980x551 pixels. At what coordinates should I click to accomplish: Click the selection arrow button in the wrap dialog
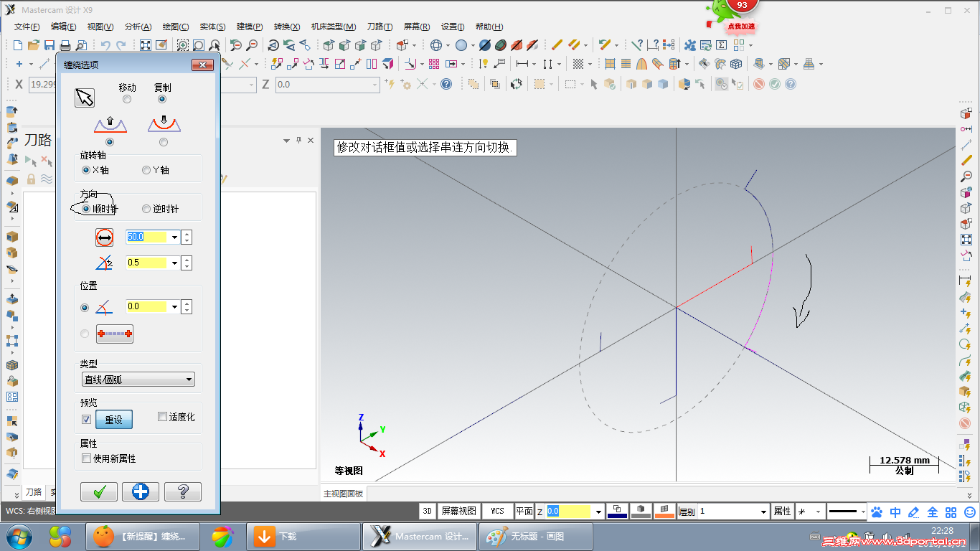point(85,98)
